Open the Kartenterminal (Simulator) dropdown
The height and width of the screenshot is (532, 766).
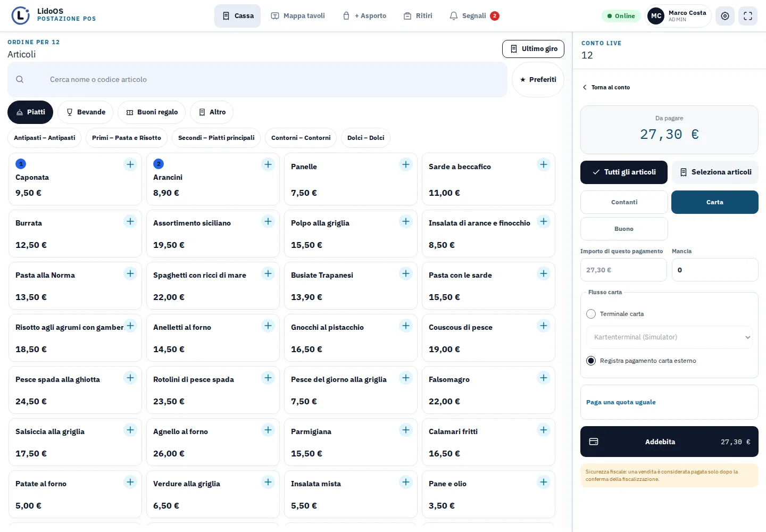coord(669,337)
